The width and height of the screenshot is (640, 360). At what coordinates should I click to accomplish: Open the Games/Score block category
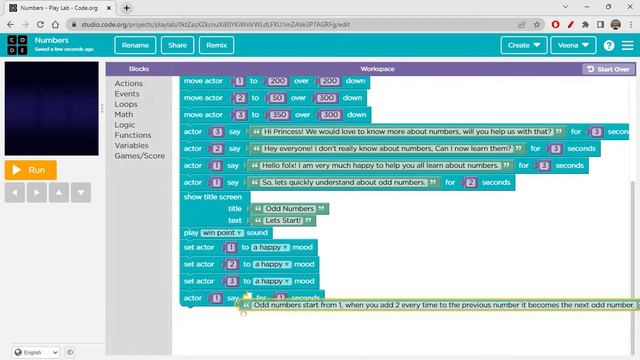click(140, 156)
